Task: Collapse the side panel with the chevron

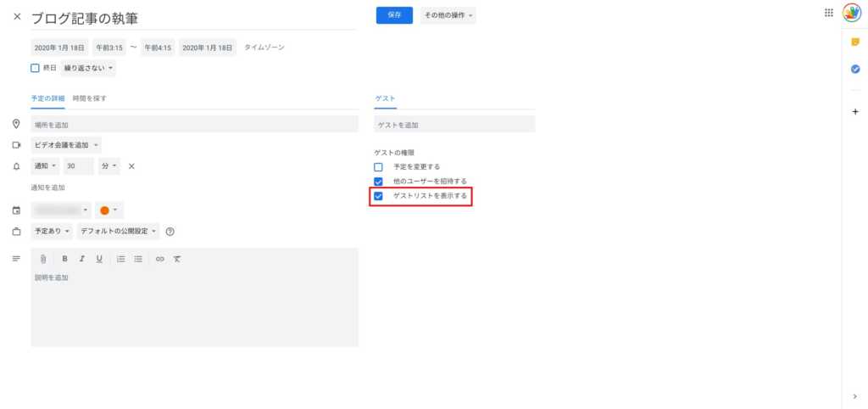Action: [855, 396]
